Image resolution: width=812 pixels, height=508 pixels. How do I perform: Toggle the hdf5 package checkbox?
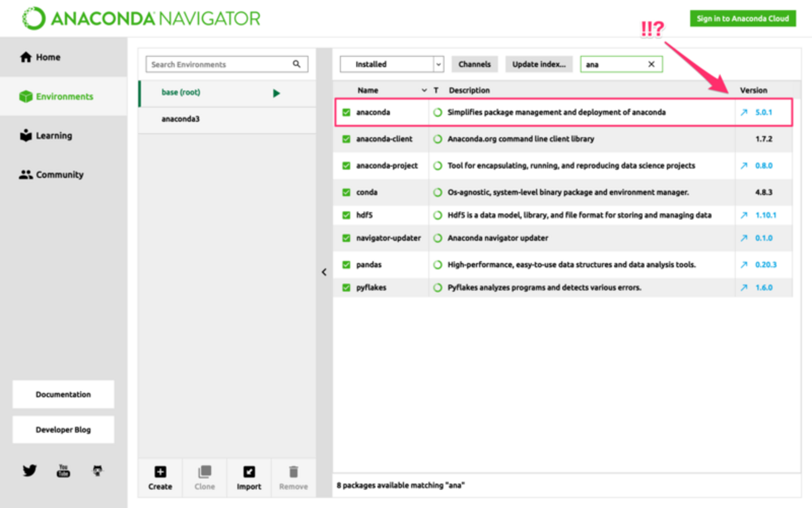(346, 215)
